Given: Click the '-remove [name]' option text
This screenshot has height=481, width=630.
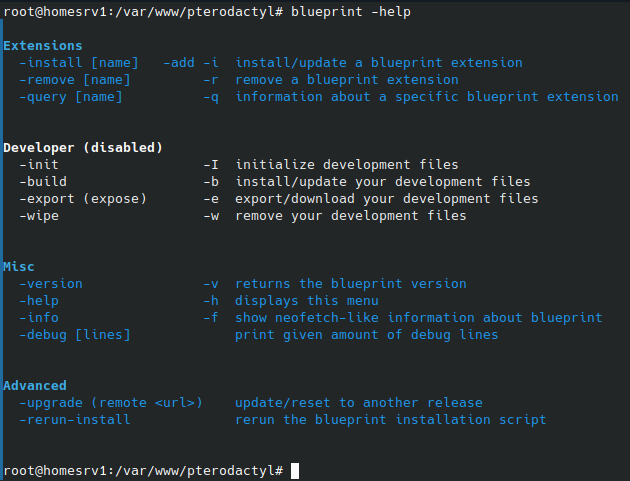Looking at the screenshot, I should pyautogui.click(x=75, y=80).
